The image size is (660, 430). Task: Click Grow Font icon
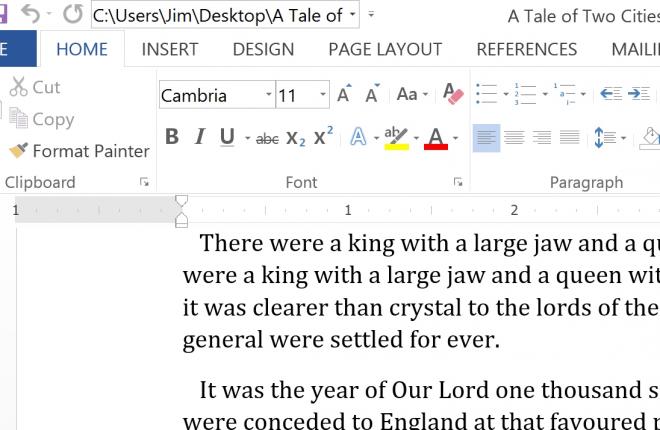tap(344, 93)
